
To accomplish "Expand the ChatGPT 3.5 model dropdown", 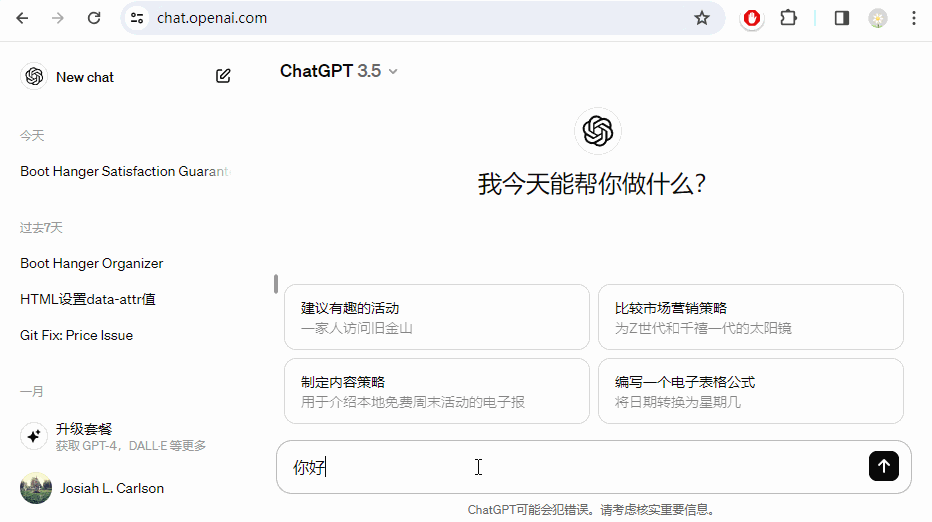I will [x=339, y=71].
